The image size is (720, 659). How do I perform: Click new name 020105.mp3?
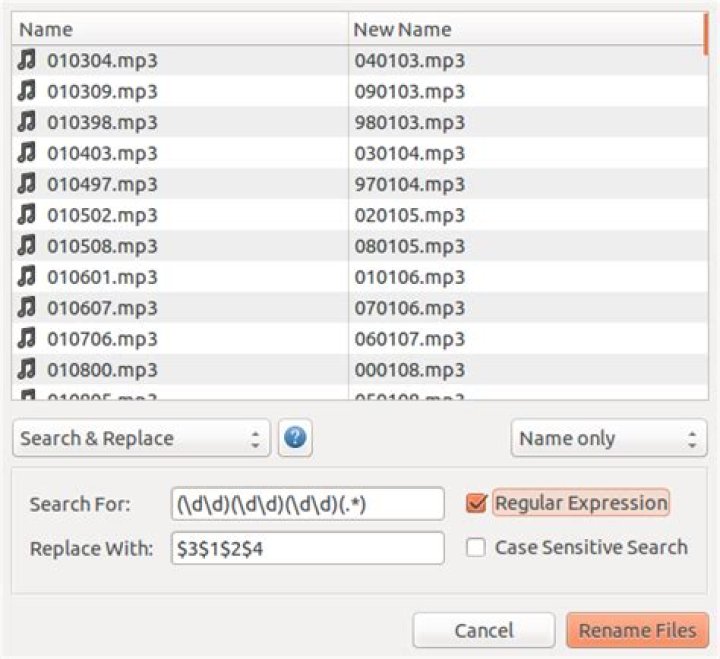pos(410,215)
